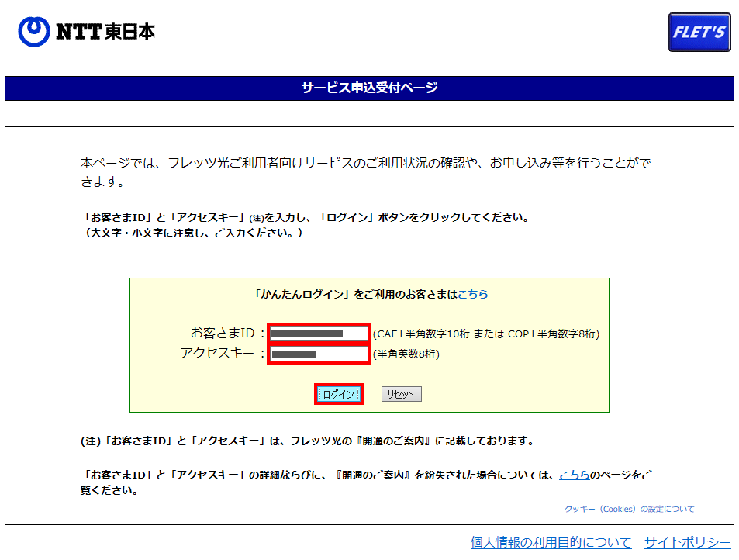The width and height of the screenshot is (739, 560).
Task: Open the クッキー (Cookies) の設定について link
Action: point(629,509)
